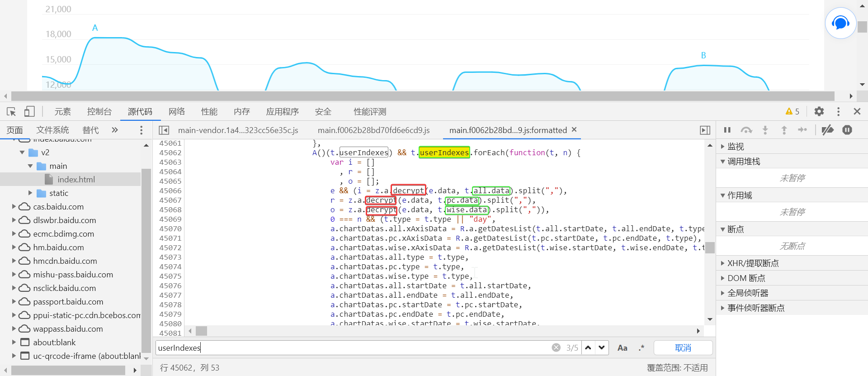The height and width of the screenshot is (376, 868).
Task: Open main.f0062b28bd70fd6e6cd9.js file tab
Action: click(374, 130)
